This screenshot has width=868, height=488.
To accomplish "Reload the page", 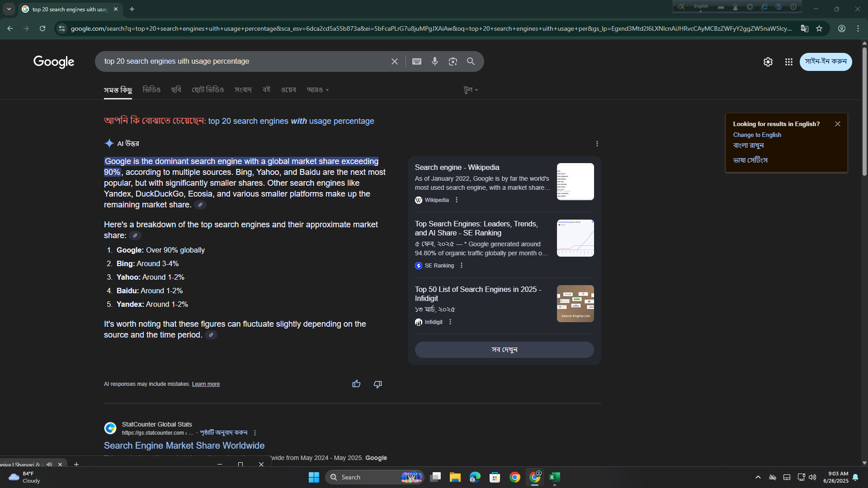I will pyautogui.click(x=42, y=28).
